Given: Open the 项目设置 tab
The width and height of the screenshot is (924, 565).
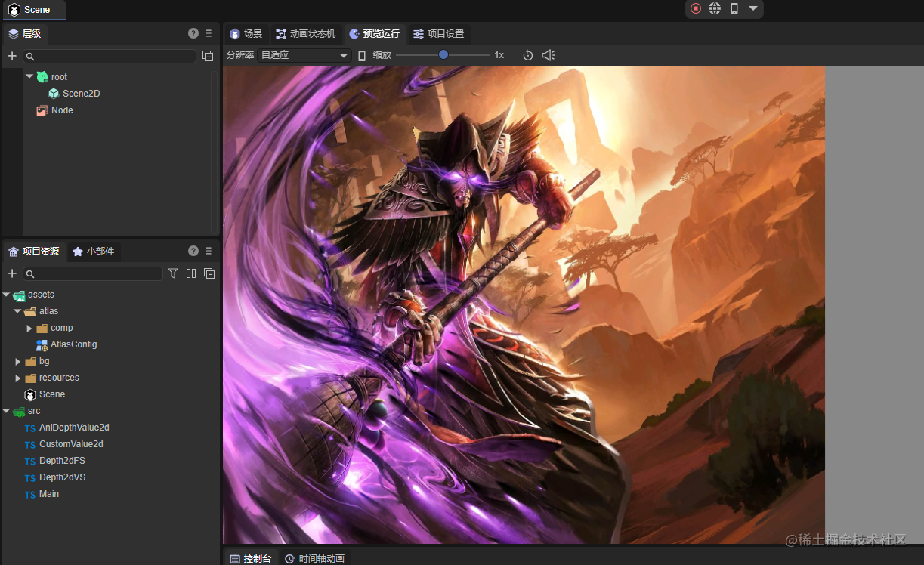Looking at the screenshot, I should [x=439, y=34].
